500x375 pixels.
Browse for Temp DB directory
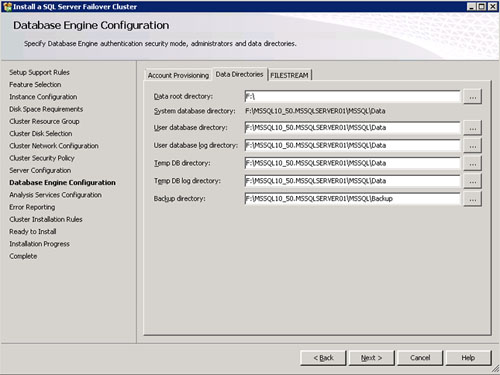coord(472,164)
